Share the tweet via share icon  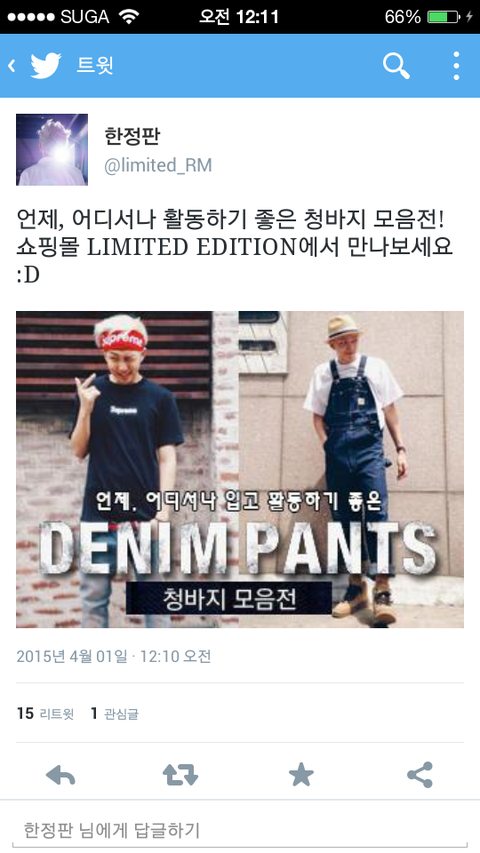pyautogui.click(x=420, y=774)
